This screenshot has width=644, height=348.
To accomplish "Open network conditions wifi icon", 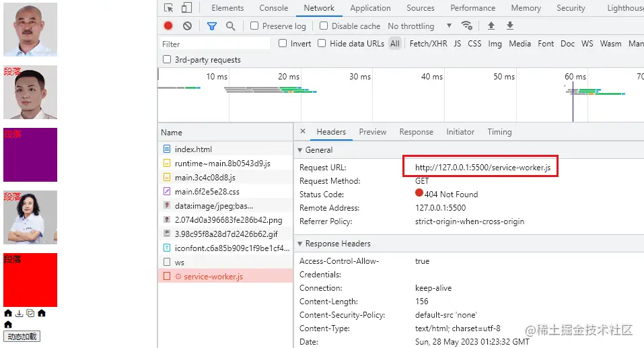I will 466,26.
